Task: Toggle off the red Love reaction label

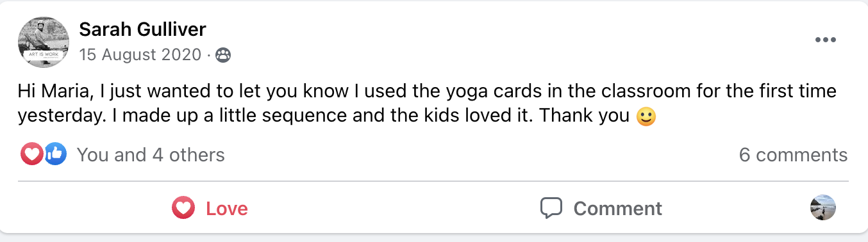Action: (x=226, y=209)
